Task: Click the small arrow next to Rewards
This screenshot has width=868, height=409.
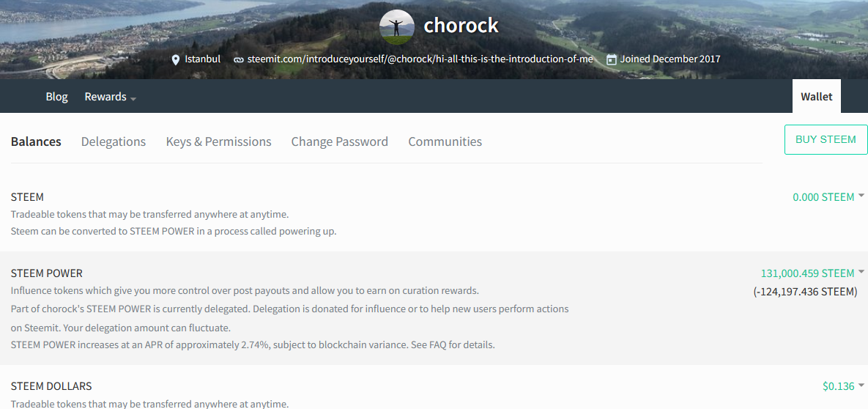Action: 133,99
